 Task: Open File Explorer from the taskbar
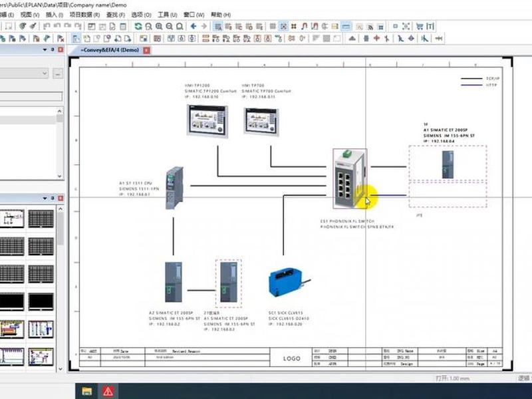click(x=87, y=392)
